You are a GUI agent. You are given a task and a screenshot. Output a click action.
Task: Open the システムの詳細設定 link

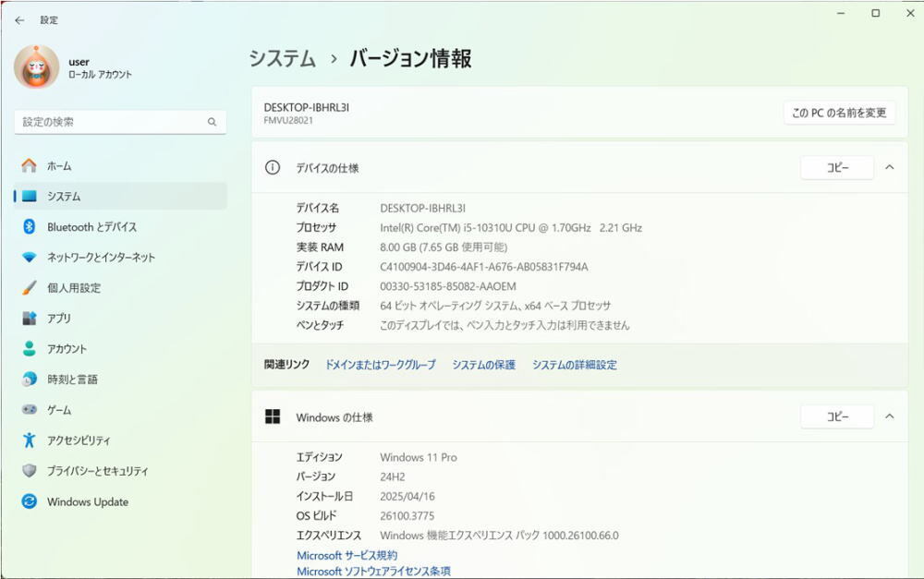click(x=576, y=365)
